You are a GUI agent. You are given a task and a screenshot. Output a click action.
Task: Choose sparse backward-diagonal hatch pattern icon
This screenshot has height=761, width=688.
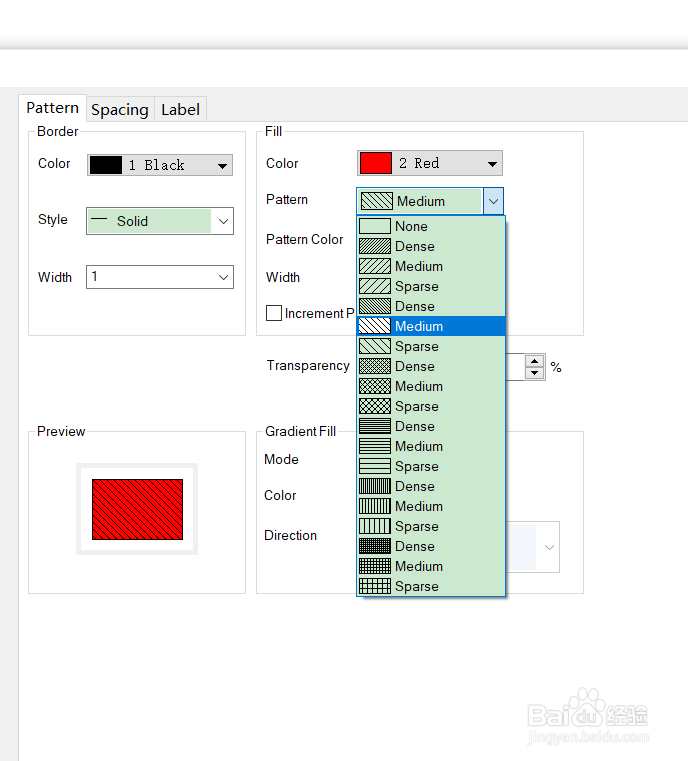(x=375, y=346)
